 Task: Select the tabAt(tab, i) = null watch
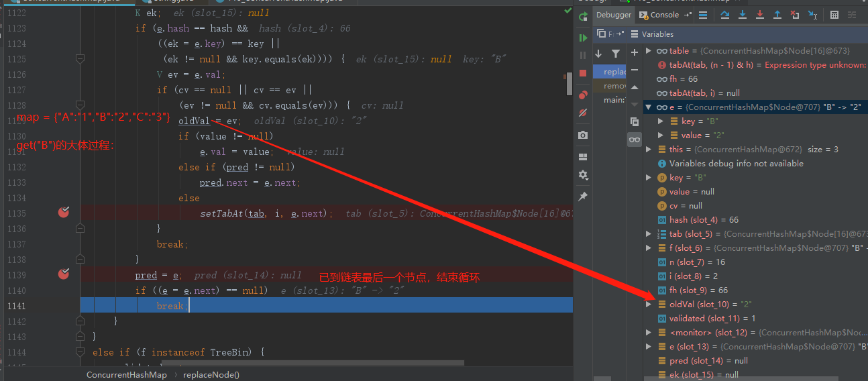[756, 93]
